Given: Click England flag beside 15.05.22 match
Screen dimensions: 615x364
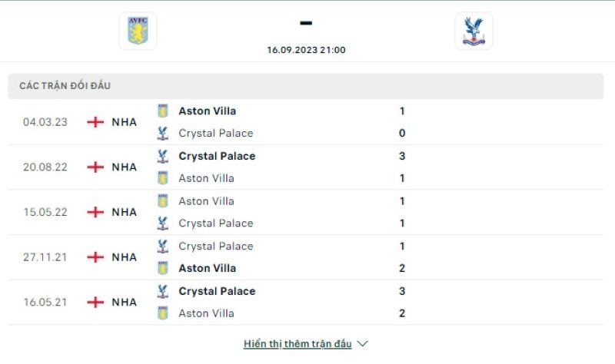Looking at the screenshot, I should 95,212.
